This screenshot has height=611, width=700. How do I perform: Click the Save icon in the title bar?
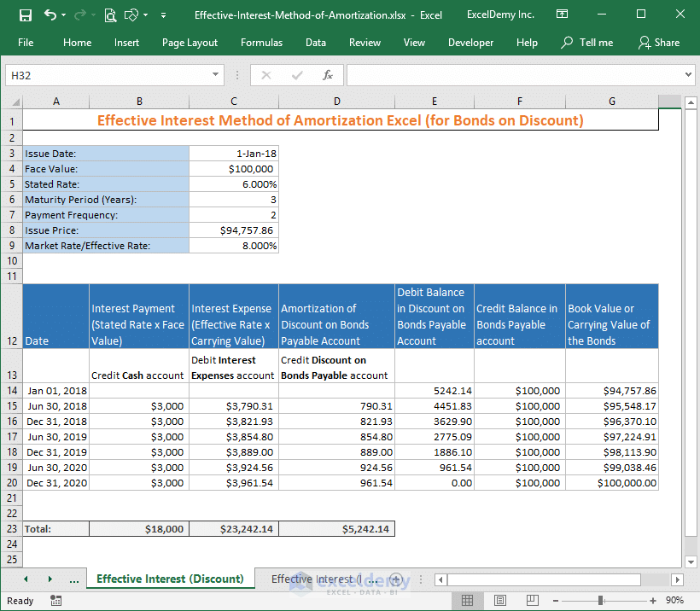tap(25, 15)
